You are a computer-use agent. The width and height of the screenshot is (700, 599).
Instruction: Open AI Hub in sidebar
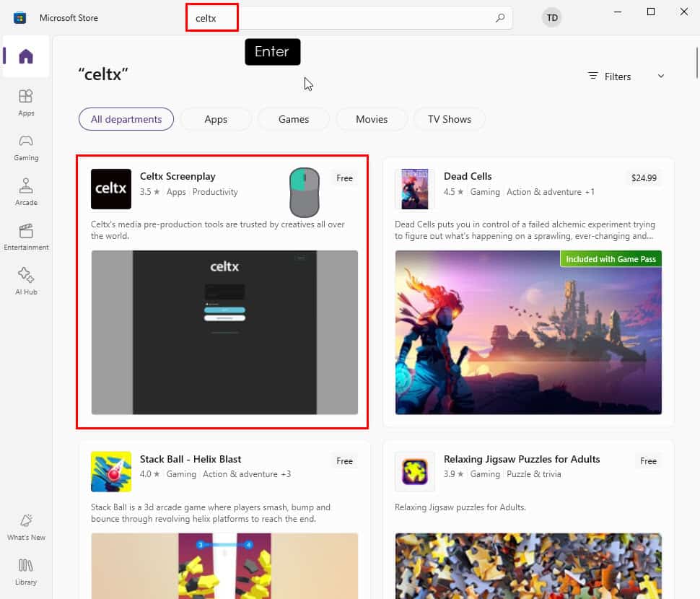tap(26, 281)
